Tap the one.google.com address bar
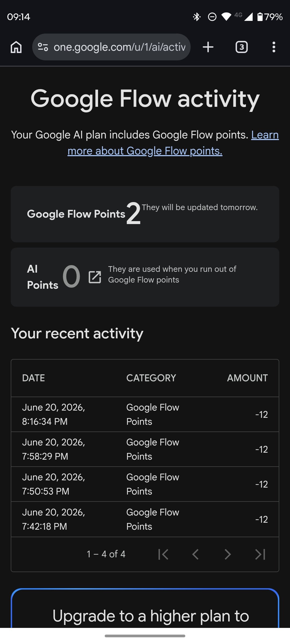Screen dimensions: 290x644 [x=111, y=47]
